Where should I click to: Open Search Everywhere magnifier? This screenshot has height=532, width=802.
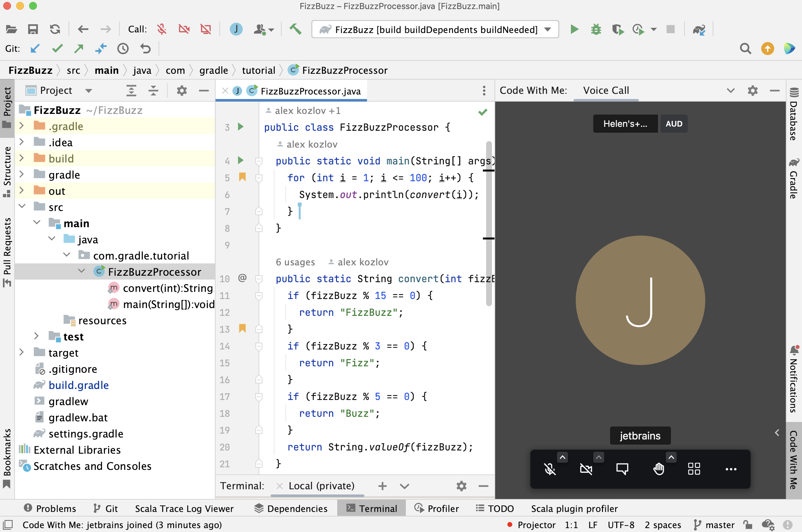[745, 49]
